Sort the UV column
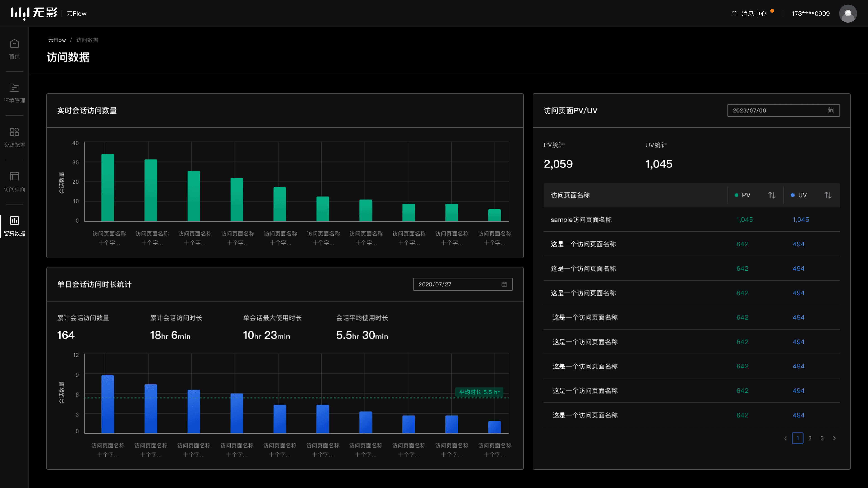The height and width of the screenshot is (488, 868). click(828, 195)
